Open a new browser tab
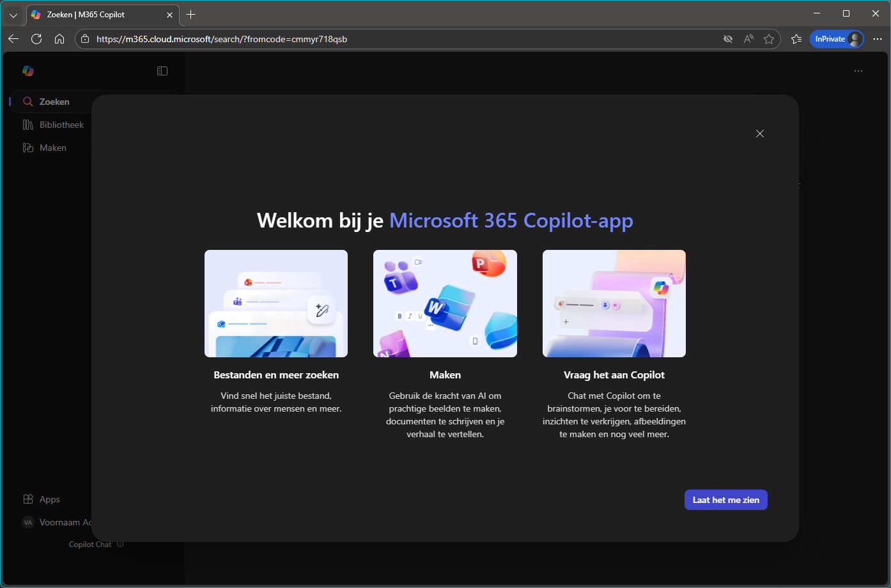The height and width of the screenshot is (588, 891). pyautogui.click(x=191, y=15)
